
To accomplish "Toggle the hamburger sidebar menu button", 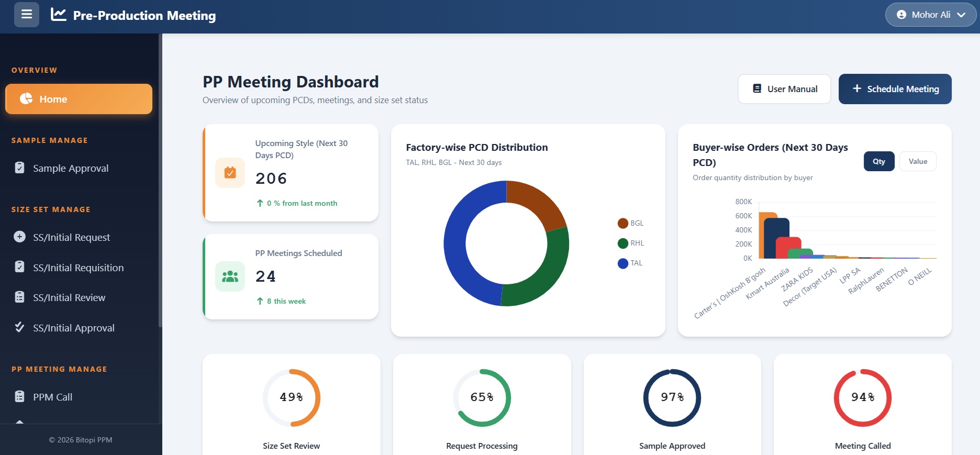I will (27, 15).
